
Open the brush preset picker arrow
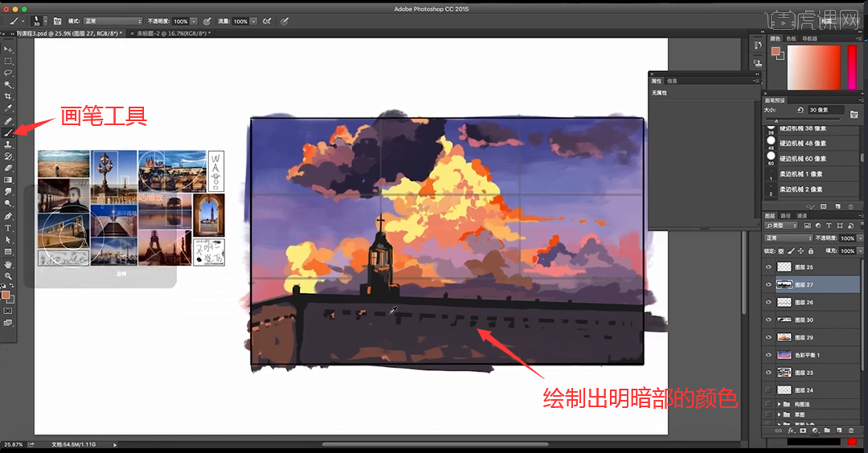[x=45, y=21]
